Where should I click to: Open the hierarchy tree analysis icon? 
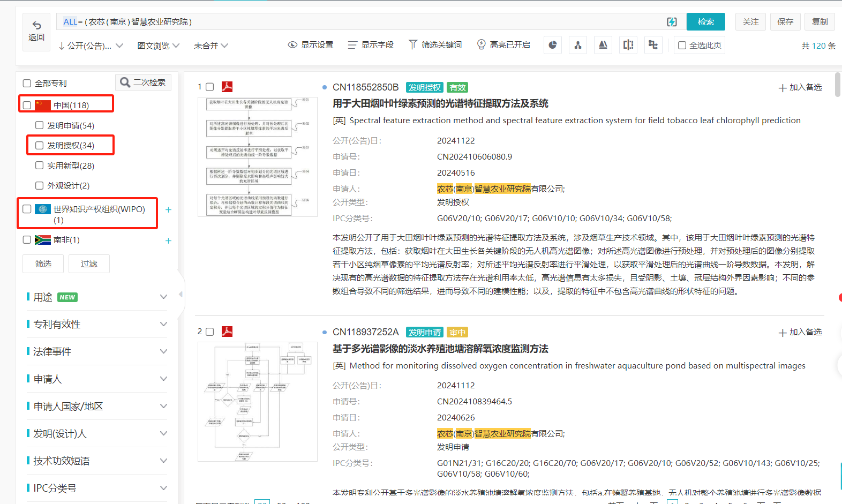pyautogui.click(x=578, y=45)
